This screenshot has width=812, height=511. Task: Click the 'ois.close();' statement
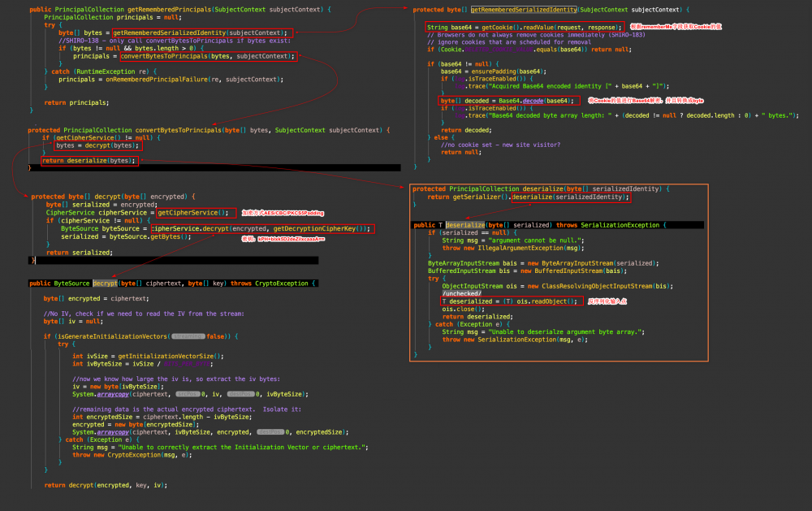(x=464, y=309)
